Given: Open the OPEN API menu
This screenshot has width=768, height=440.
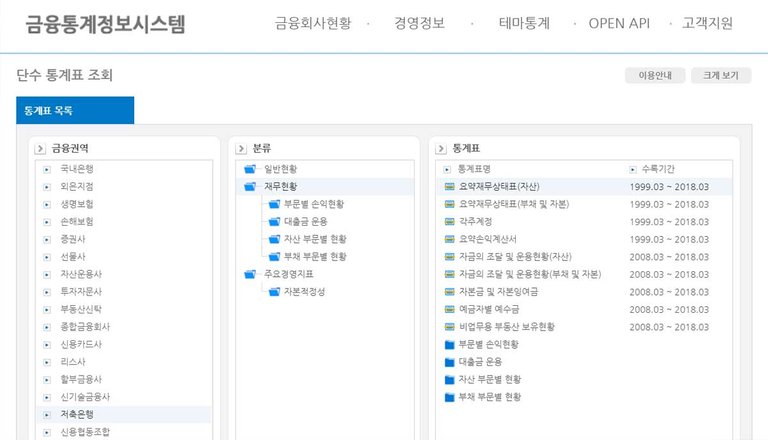Looking at the screenshot, I should click(x=619, y=23).
